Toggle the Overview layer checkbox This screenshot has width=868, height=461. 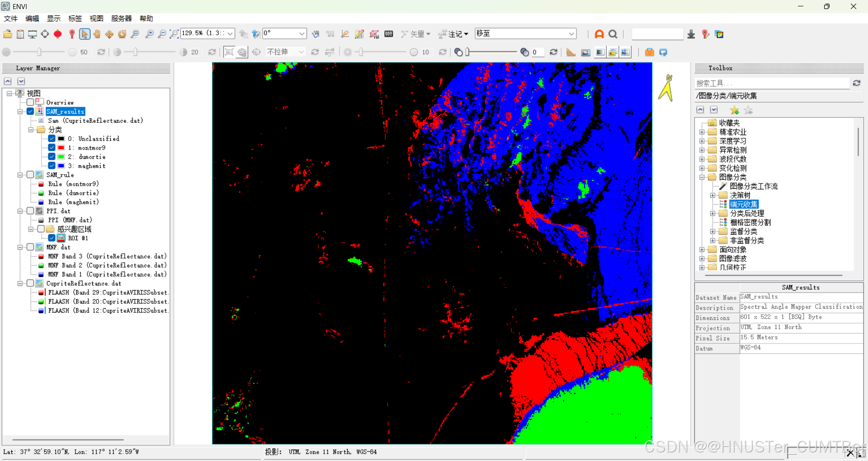pos(30,102)
